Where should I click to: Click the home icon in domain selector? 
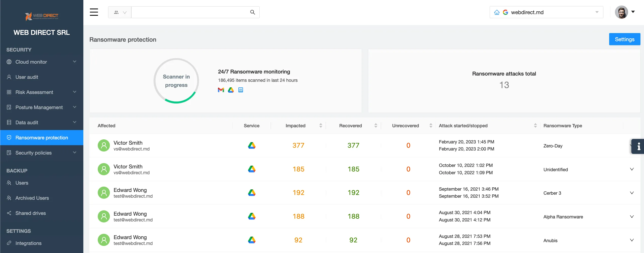pyautogui.click(x=497, y=12)
